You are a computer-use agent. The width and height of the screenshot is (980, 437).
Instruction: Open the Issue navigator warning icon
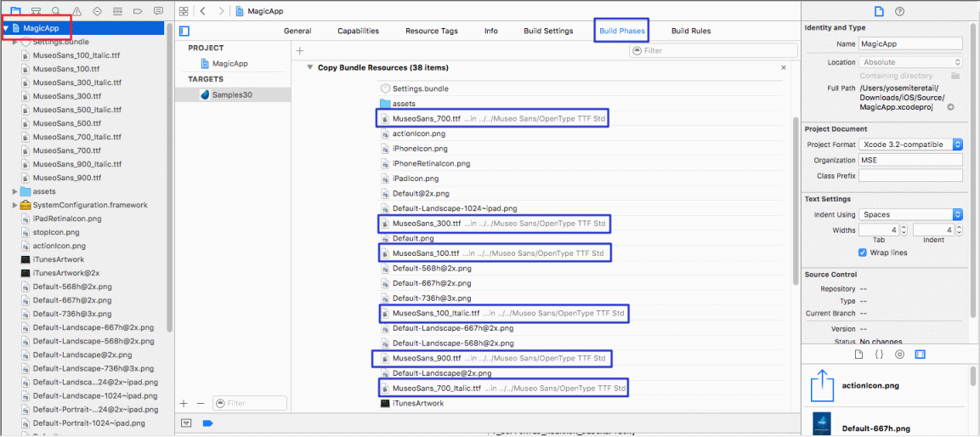coord(76,11)
